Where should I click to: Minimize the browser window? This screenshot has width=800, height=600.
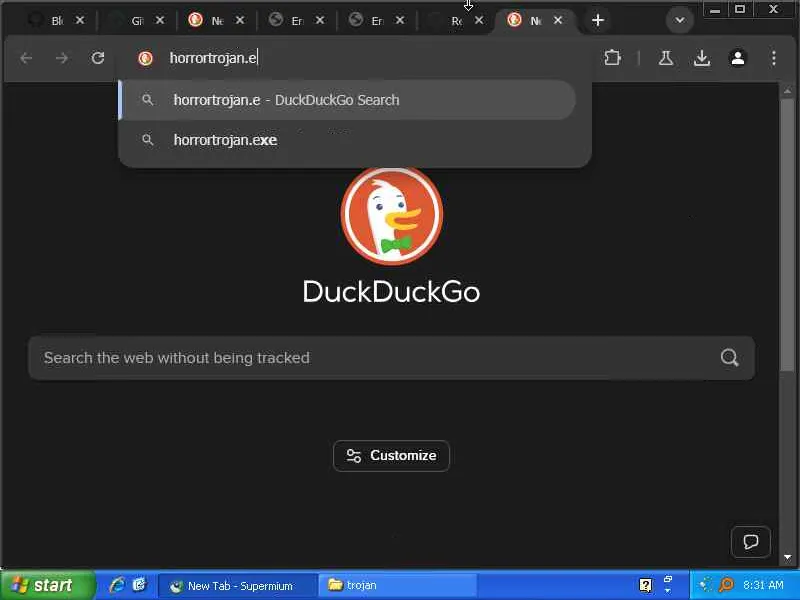(x=715, y=9)
